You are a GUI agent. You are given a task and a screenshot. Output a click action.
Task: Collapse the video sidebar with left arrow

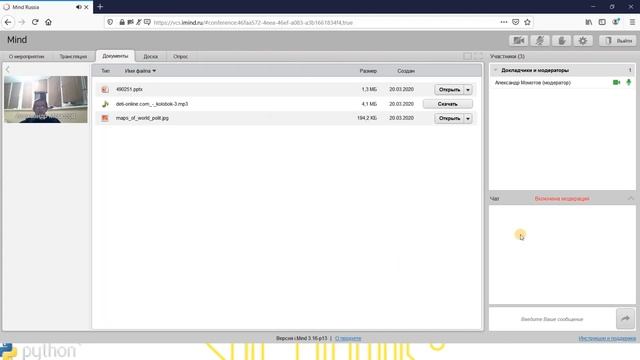pos(7,69)
